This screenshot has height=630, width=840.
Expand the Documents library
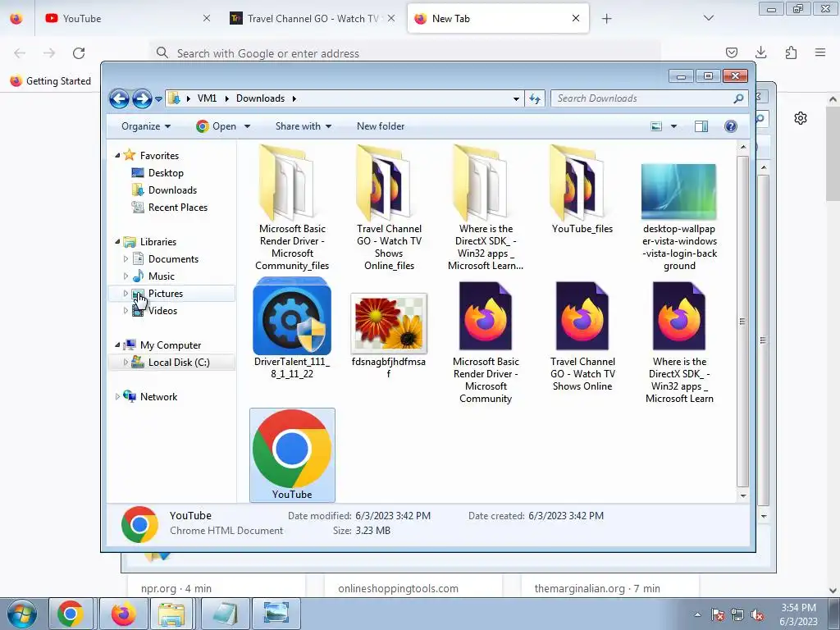click(x=126, y=259)
